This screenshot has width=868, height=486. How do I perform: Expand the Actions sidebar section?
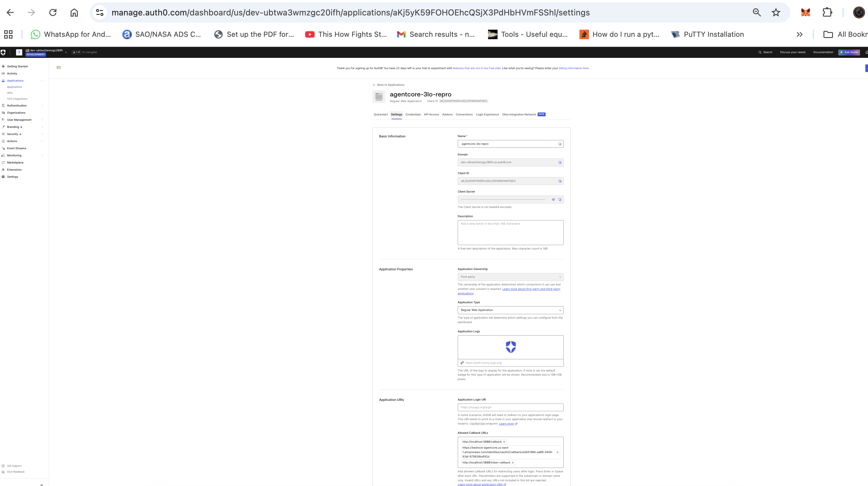click(42, 141)
